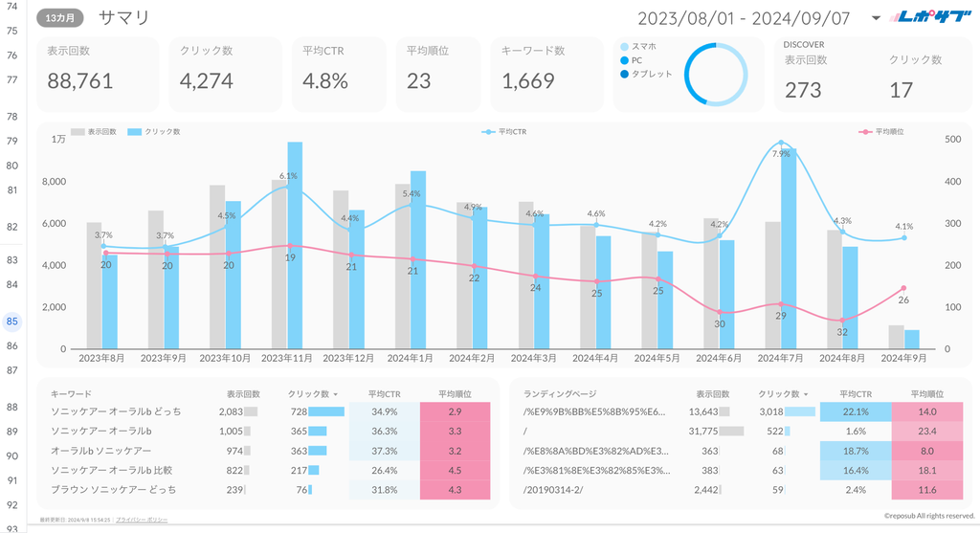Open the date range dropdown arrow
This screenshot has height=533, width=980.
876,18
